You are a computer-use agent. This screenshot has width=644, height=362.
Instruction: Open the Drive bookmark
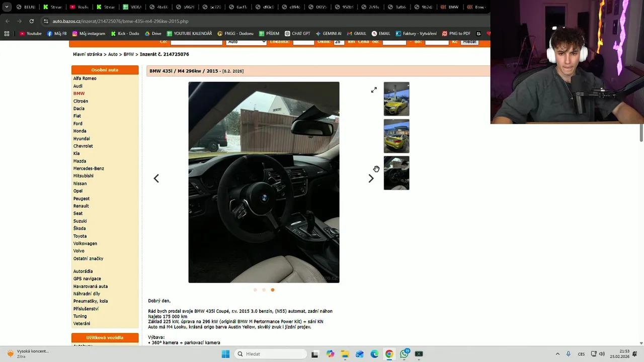tap(153, 34)
